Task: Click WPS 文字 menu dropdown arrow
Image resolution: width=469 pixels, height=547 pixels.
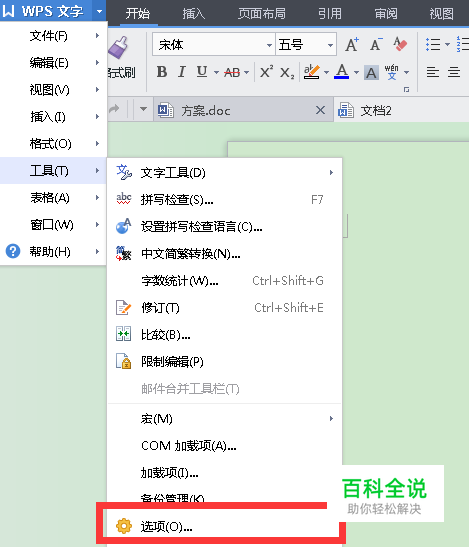Action: click(x=99, y=12)
